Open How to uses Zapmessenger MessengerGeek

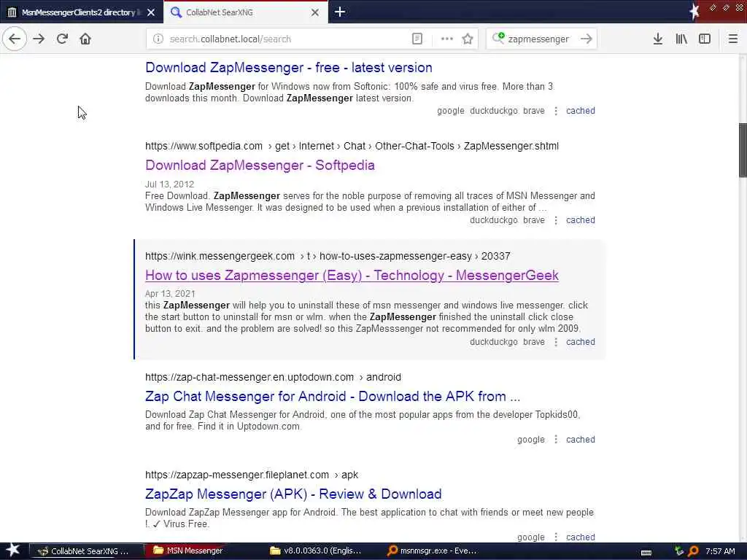pyautogui.click(x=352, y=275)
